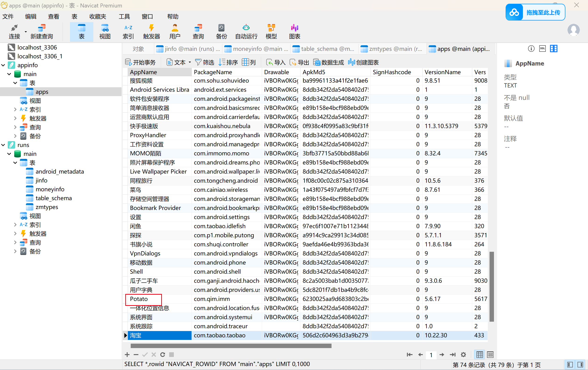Click the column grid panel icon
The height and width of the screenshot is (370, 588).
[x=553, y=49]
